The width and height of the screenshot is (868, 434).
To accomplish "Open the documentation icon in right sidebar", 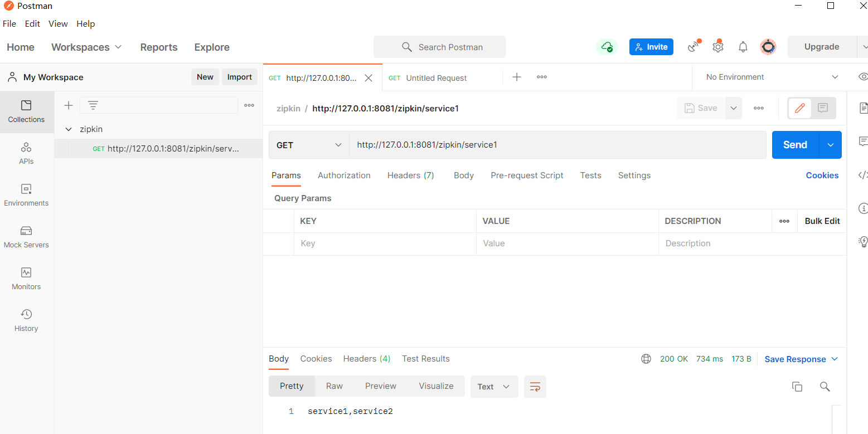I will point(863,108).
